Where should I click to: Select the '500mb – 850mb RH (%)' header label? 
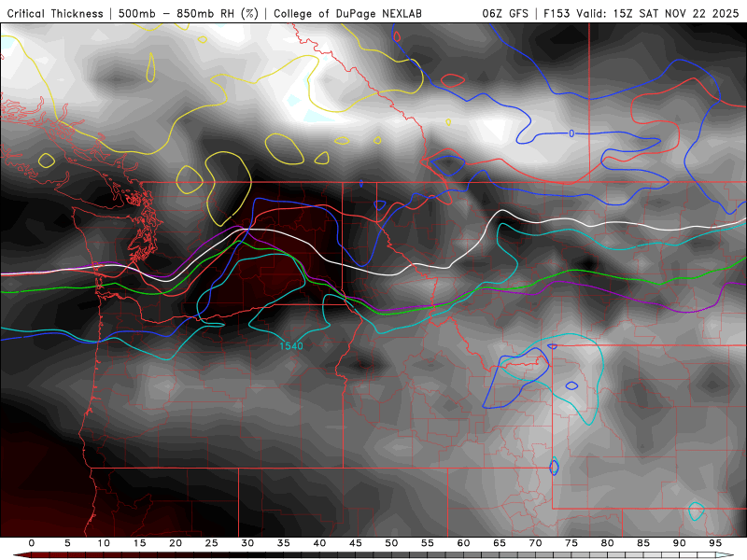pos(189,14)
